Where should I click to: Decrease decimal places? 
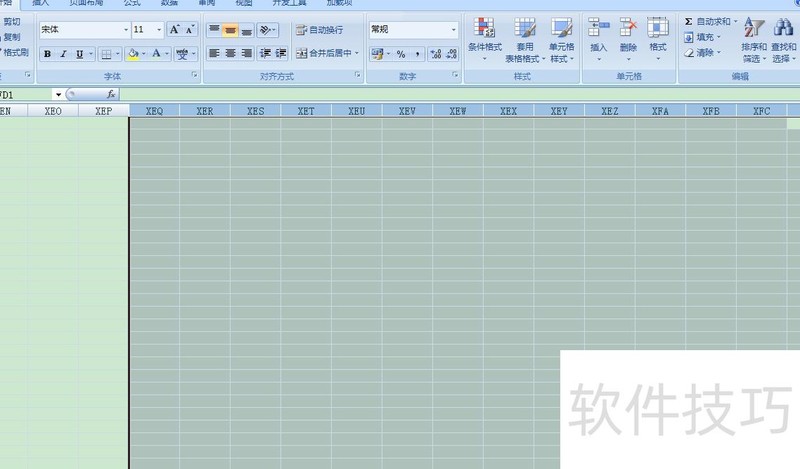coord(452,54)
